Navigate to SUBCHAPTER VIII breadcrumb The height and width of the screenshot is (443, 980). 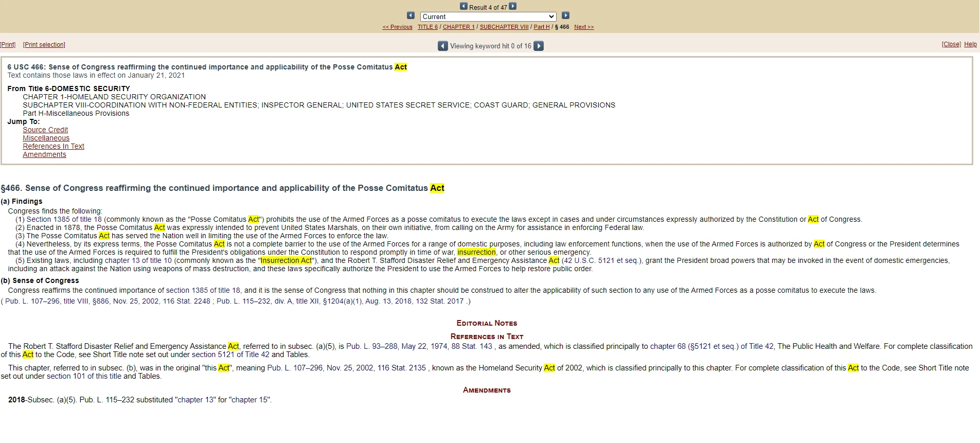504,27
